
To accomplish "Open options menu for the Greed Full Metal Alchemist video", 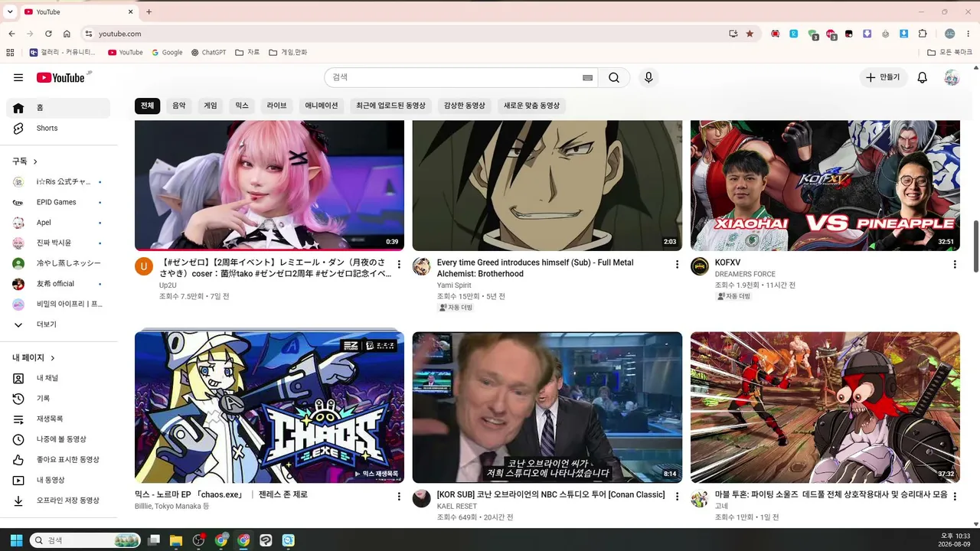I will point(677,265).
